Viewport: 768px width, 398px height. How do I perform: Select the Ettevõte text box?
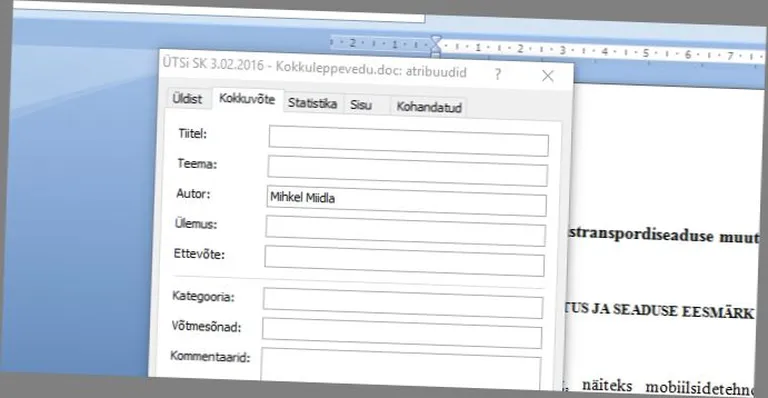coord(405,261)
